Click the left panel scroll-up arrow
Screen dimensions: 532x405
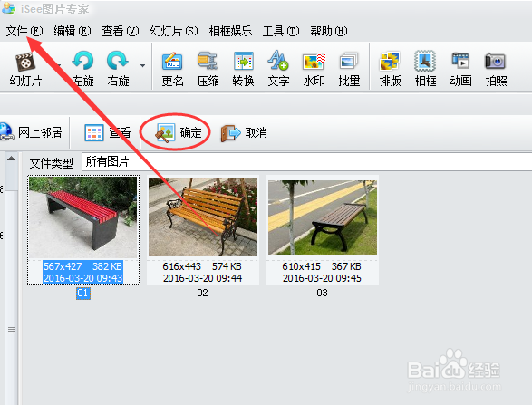point(11,159)
